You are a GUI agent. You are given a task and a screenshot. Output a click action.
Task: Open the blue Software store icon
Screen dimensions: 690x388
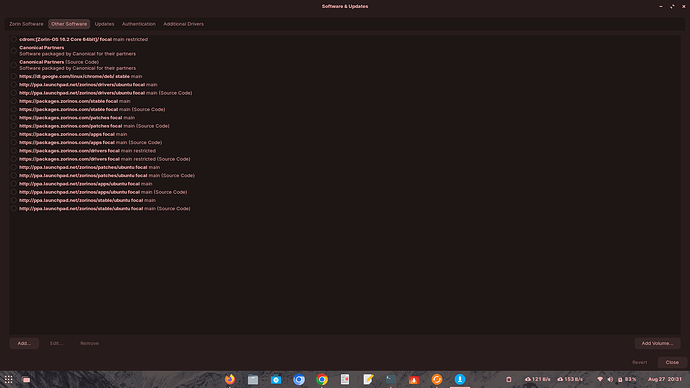click(276, 379)
